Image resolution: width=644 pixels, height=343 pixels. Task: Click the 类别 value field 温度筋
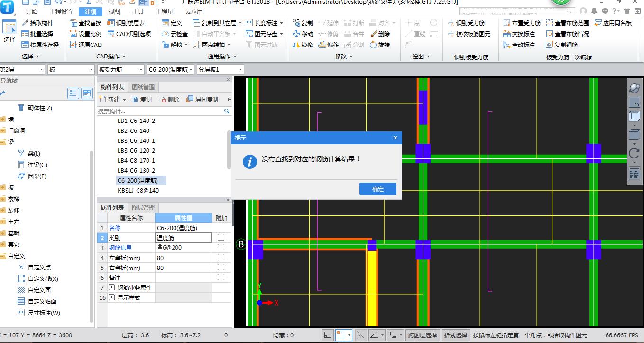point(183,238)
